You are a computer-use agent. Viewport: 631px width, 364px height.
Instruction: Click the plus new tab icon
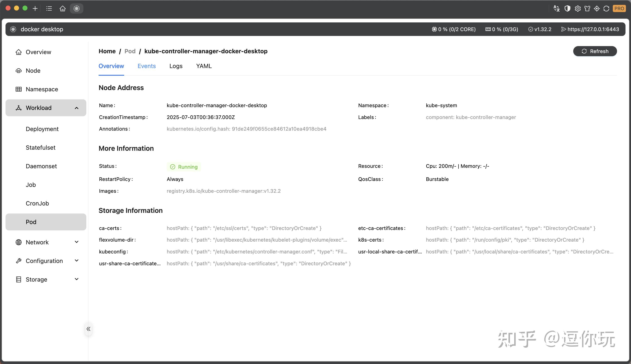coord(35,8)
